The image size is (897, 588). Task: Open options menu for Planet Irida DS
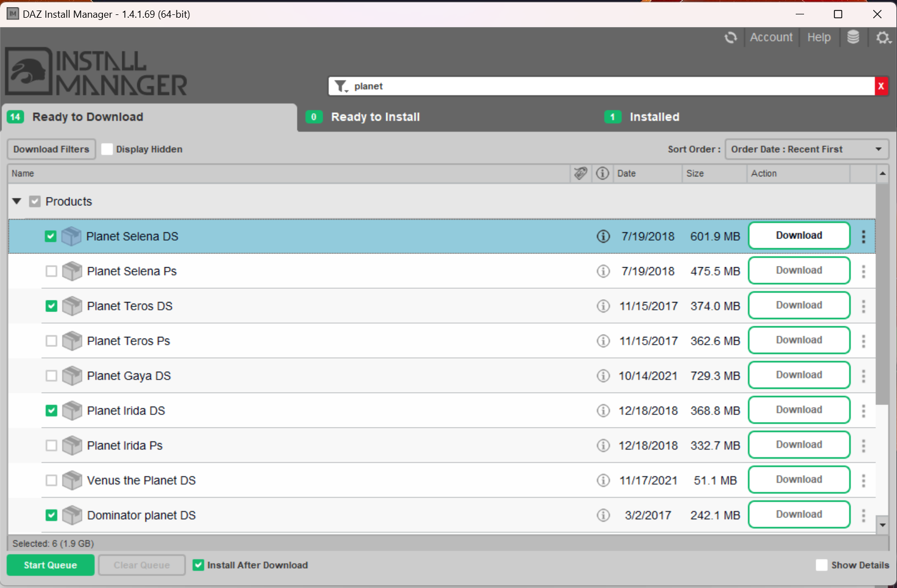coord(863,411)
